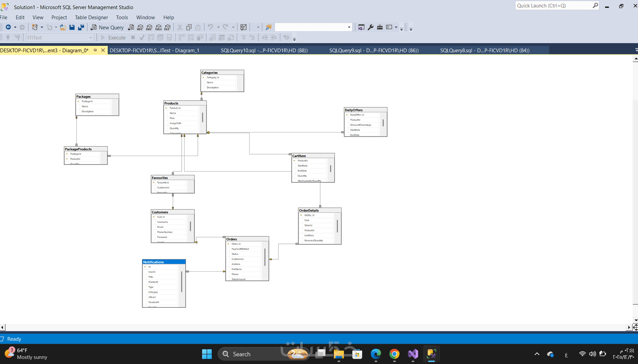Open the Find combo box dropdown arrow
Screen dimensions: 638x364
point(349,27)
